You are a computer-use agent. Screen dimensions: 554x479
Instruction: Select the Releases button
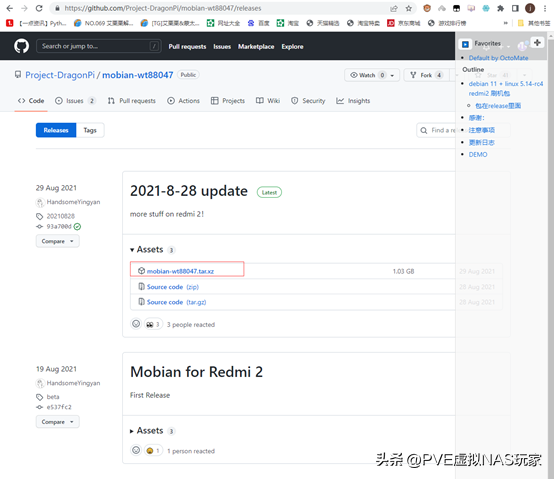click(x=56, y=130)
